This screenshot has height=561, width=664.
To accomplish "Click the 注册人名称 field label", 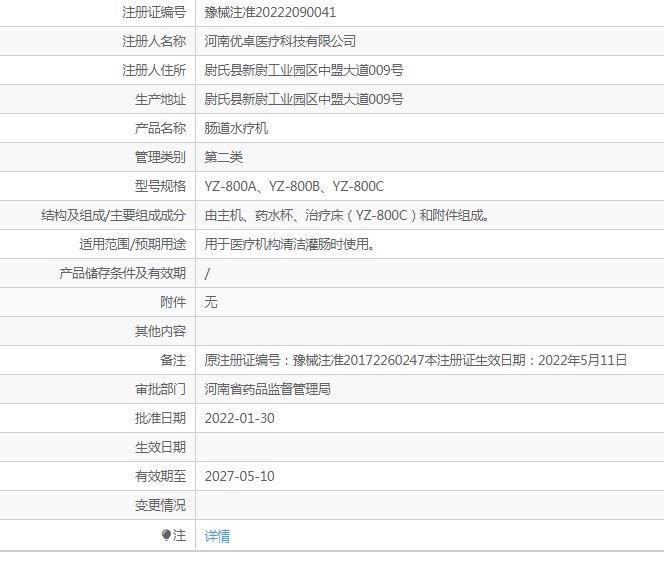I will tap(154, 41).
